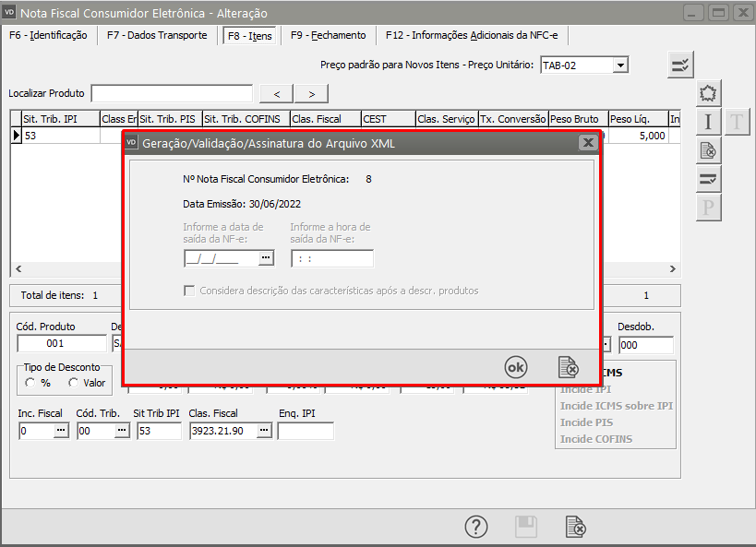Close the Geração/Validação/Assinatura dialog
The width and height of the screenshot is (756, 547).
pyautogui.click(x=588, y=143)
